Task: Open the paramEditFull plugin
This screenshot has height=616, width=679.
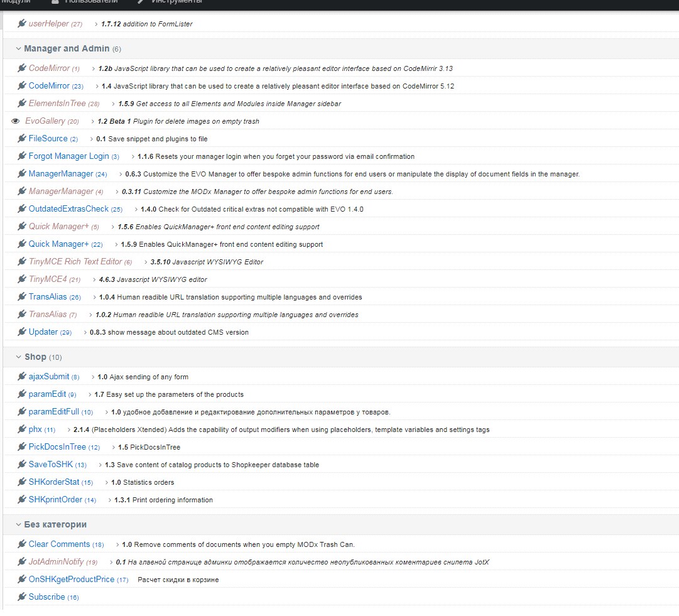Action: coord(53,412)
